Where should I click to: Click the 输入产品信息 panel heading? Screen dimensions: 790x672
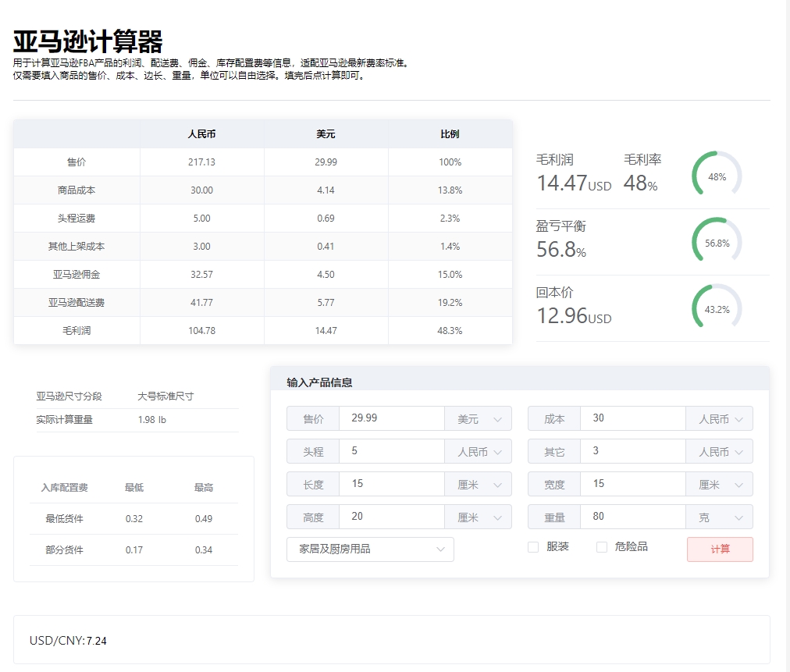pyautogui.click(x=319, y=383)
